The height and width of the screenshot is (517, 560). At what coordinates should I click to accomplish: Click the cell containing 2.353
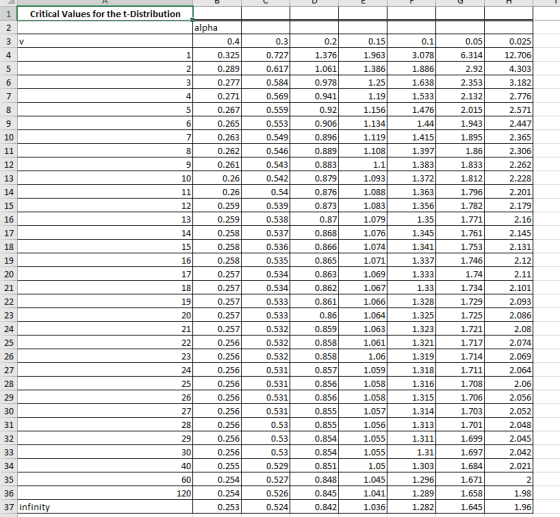(x=460, y=82)
